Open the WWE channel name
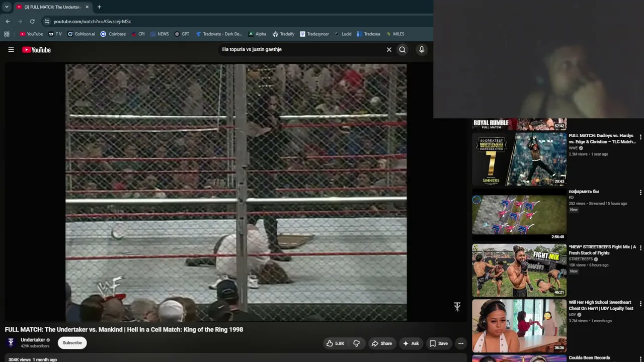The width and height of the screenshot is (644, 362). (573, 148)
